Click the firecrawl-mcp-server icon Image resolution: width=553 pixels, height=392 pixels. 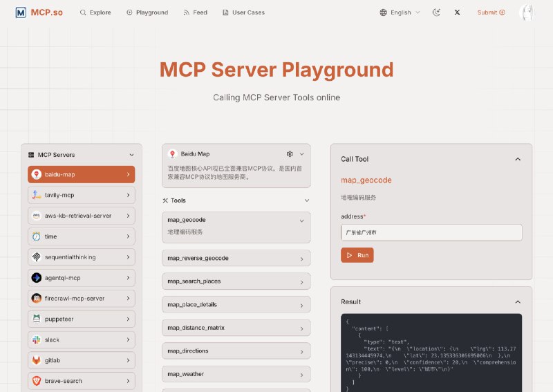click(x=37, y=298)
